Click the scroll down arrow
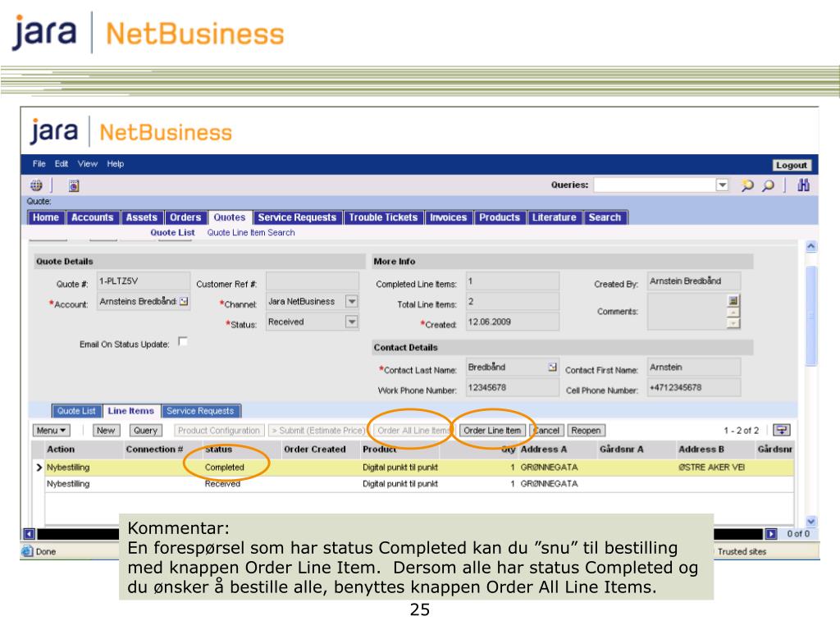Screen dimensions: 840x630 click(x=811, y=521)
